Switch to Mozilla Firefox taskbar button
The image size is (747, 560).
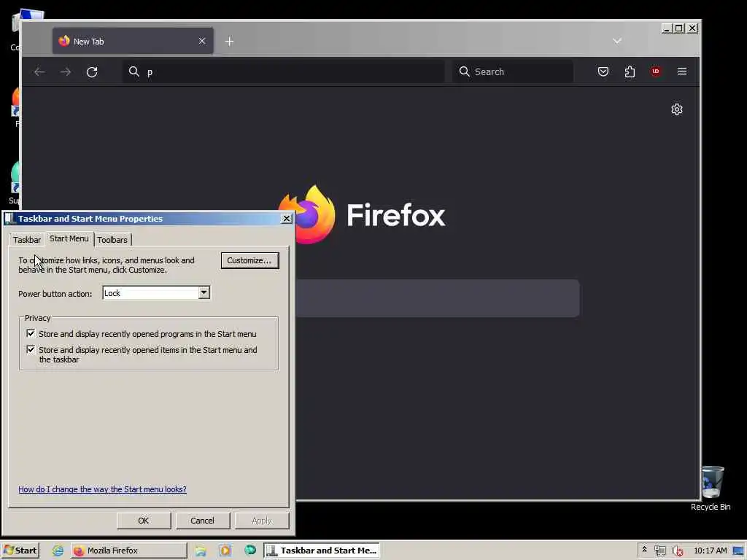129,551
